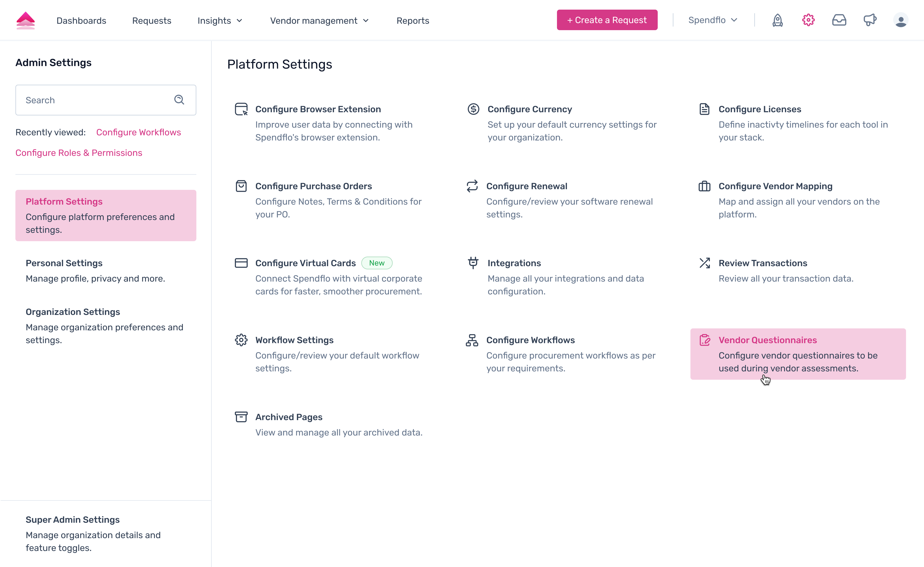Screen dimensions: 924x567
Task: Go to the Dashboards menu item
Action: tap(81, 21)
